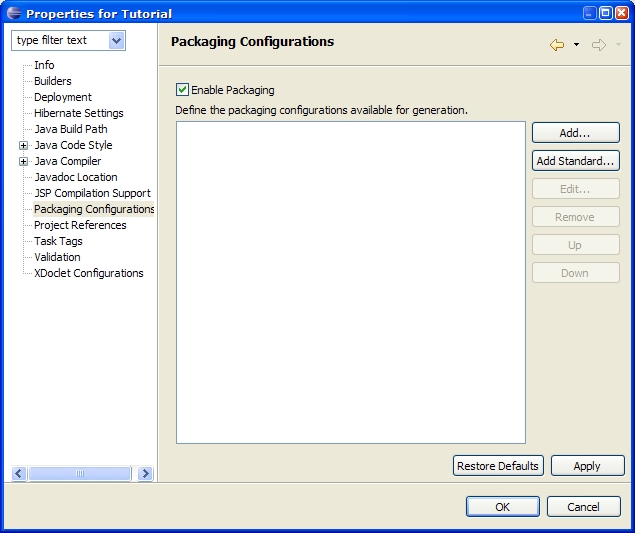The height and width of the screenshot is (533, 635).
Task: Open the back history dropdown arrow
Action: coord(576,45)
